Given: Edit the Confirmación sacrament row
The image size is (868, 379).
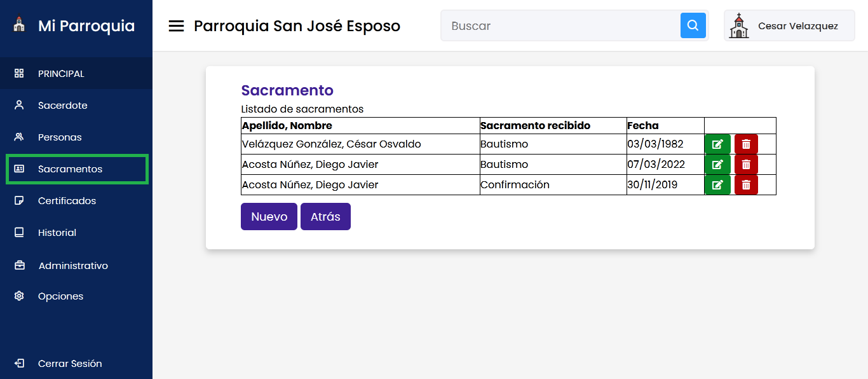Looking at the screenshot, I should point(717,185).
